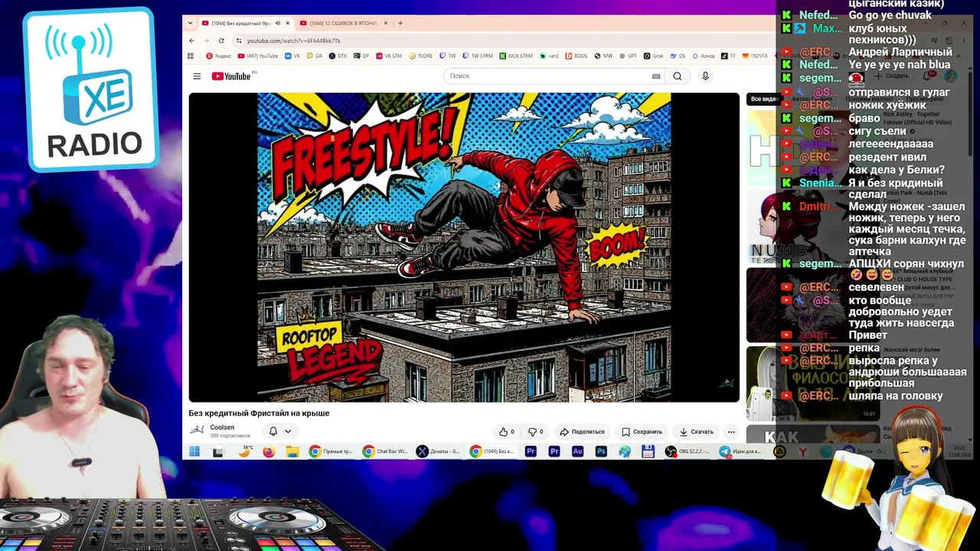Click the Поделиться share button
980x551 pixels.
[582, 432]
